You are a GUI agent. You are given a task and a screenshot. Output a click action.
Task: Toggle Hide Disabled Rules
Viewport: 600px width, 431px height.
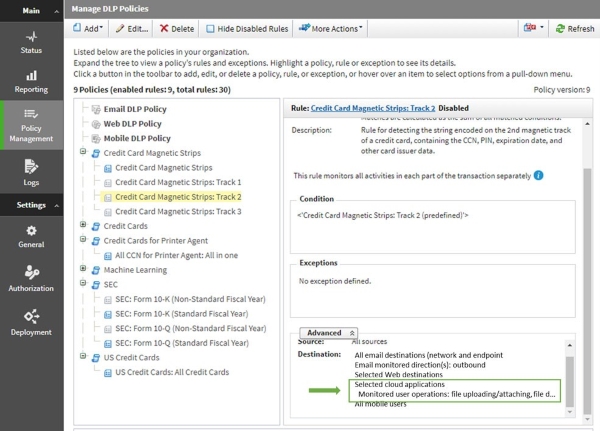246,29
